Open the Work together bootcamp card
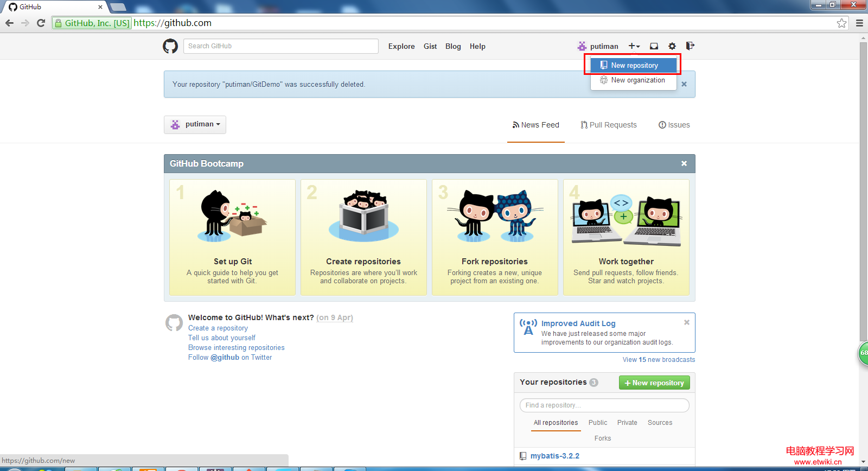Screen dimensions: 868x471 pyautogui.click(x=626, y=238)
